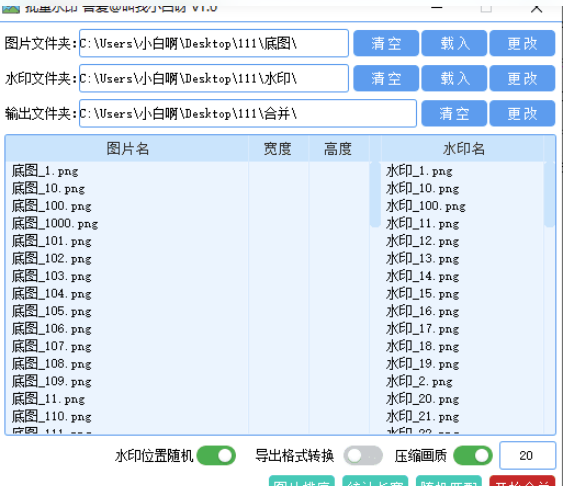Select watermark 水印_13.png
The height and width of the screenshot is (486, 563).
[463, 259]
